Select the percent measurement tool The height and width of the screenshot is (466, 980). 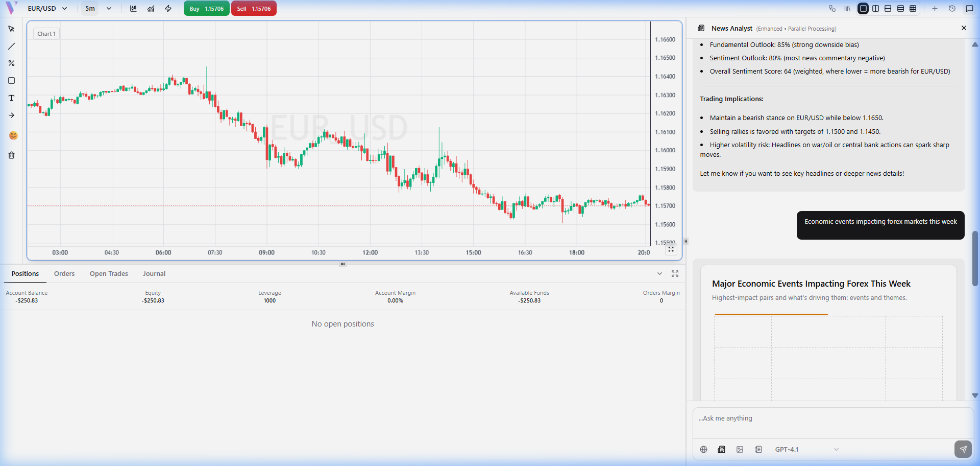coord(11,63)
